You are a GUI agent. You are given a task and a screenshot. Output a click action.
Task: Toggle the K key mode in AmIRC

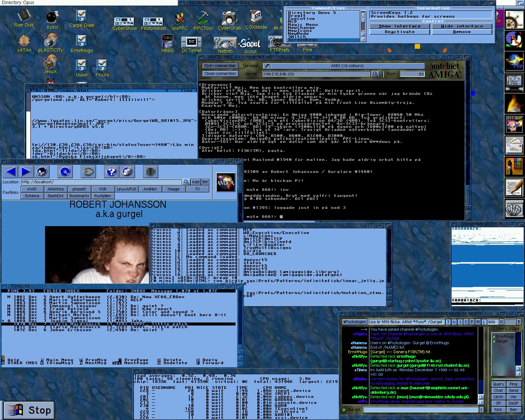click(501, 322)
